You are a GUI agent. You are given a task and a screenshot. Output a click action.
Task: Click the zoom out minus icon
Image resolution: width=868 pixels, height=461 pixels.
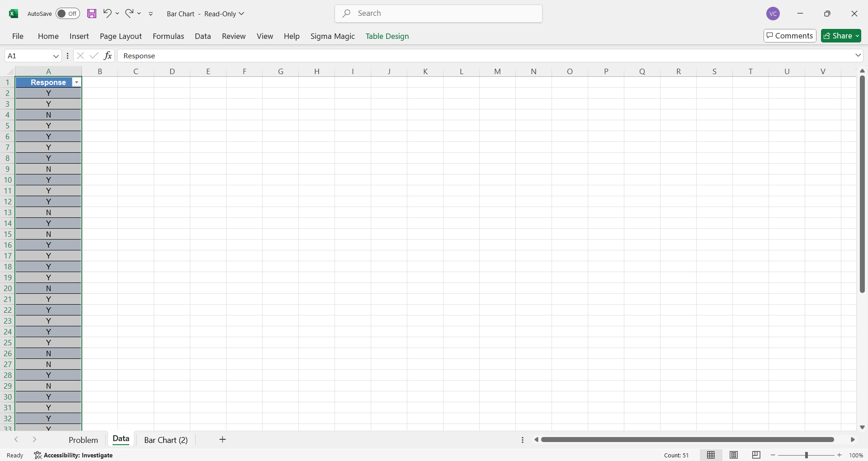[x=773, y=455]
